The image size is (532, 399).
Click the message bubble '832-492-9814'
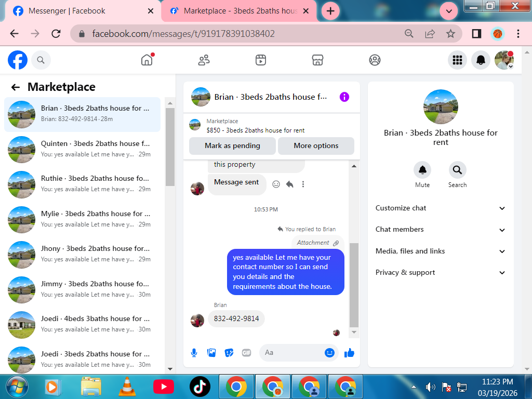pos(236,319)
